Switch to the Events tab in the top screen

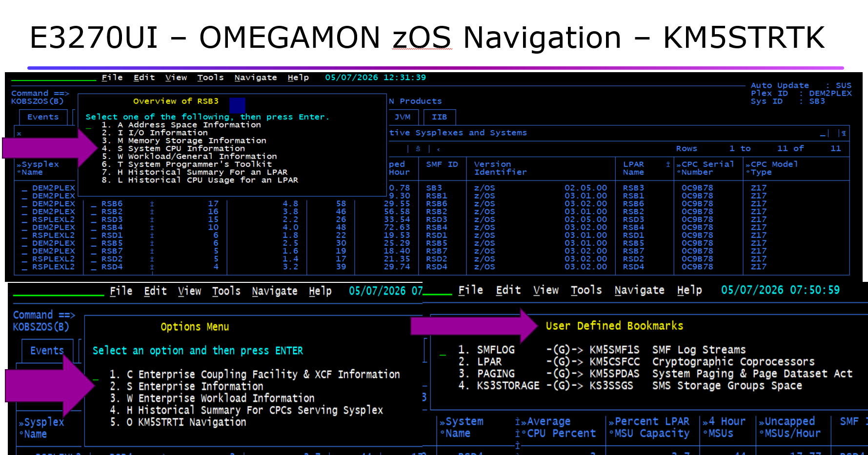tap(43, 117)
